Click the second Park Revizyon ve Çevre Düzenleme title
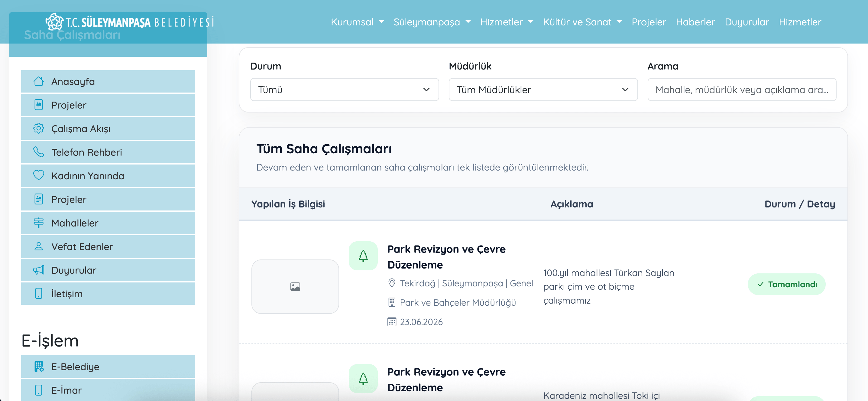Screen dimensions: 868x401 click(446, 380)
